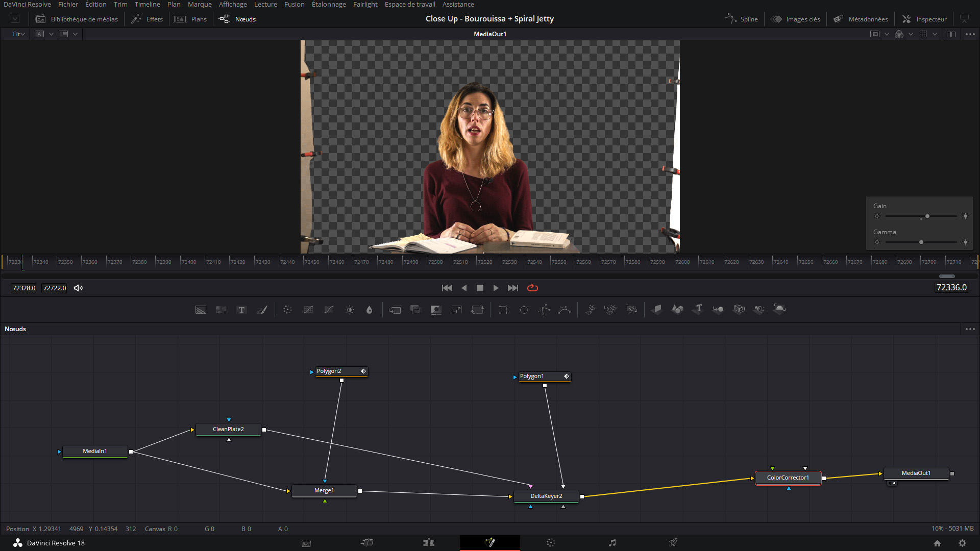
Task: Add a Renderer 3D tool
Action: (779, 310)
